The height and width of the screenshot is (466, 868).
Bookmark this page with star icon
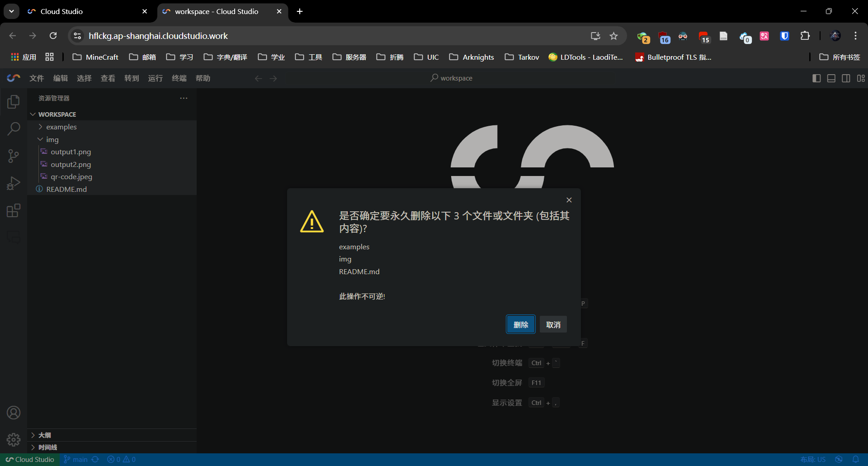613,36
